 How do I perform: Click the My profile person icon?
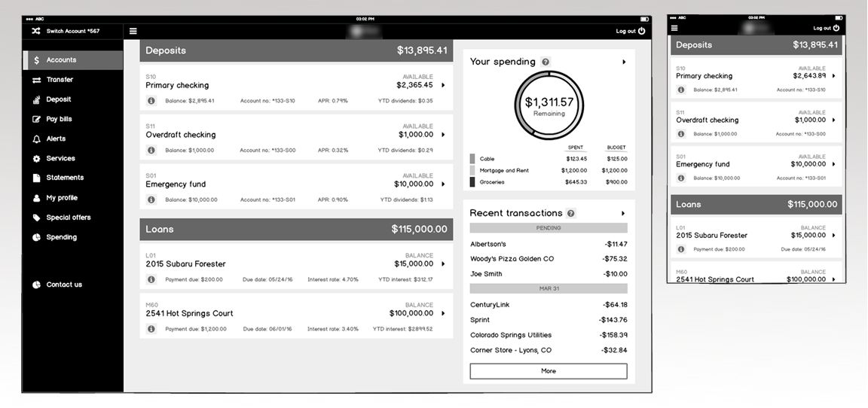(36, 198)
